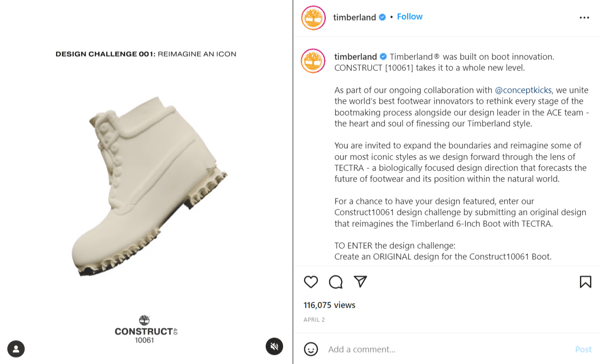This screenshot has width=600, height=364.
Task: Show tagged accounts via person icon
Action: pos(16,349)
